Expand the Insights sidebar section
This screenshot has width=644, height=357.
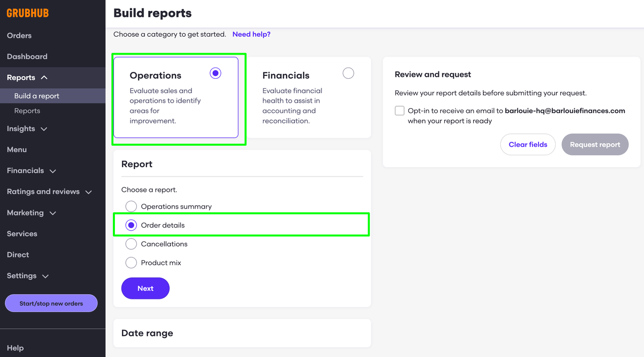click(x=27, y=129)
